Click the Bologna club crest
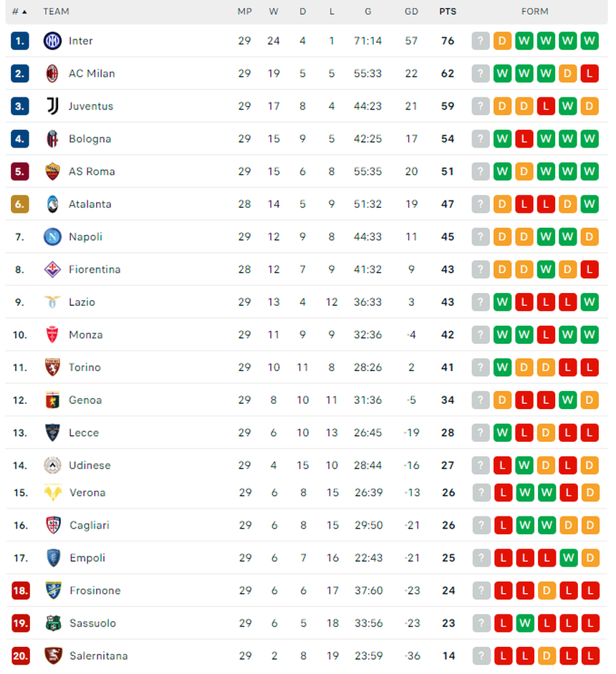 pos(52,138)
